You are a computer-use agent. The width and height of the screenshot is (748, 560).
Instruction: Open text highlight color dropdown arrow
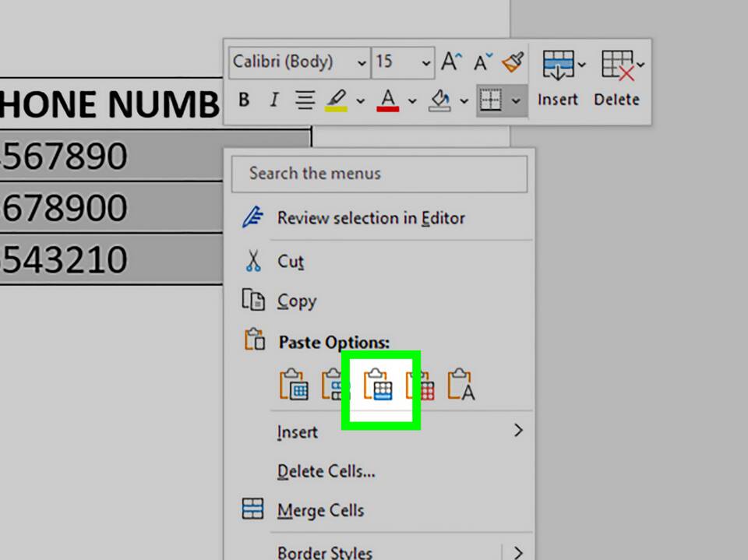coord(361,100)
